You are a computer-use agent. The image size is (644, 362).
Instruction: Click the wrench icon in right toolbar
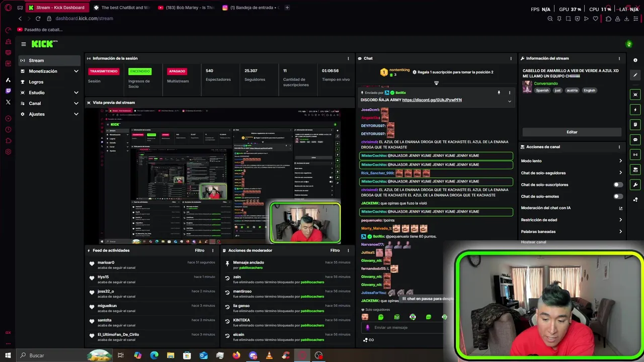(x=635, y=185)
